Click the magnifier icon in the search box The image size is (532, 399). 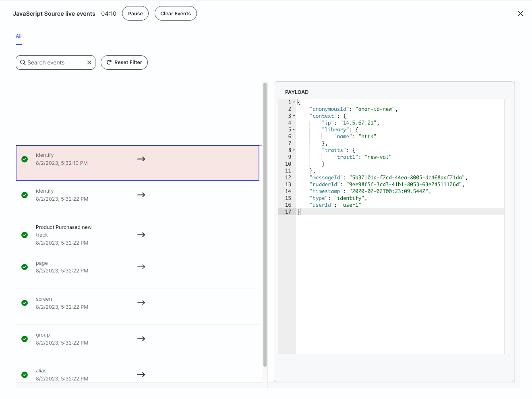pyautogui.click(x=23, y=62)
